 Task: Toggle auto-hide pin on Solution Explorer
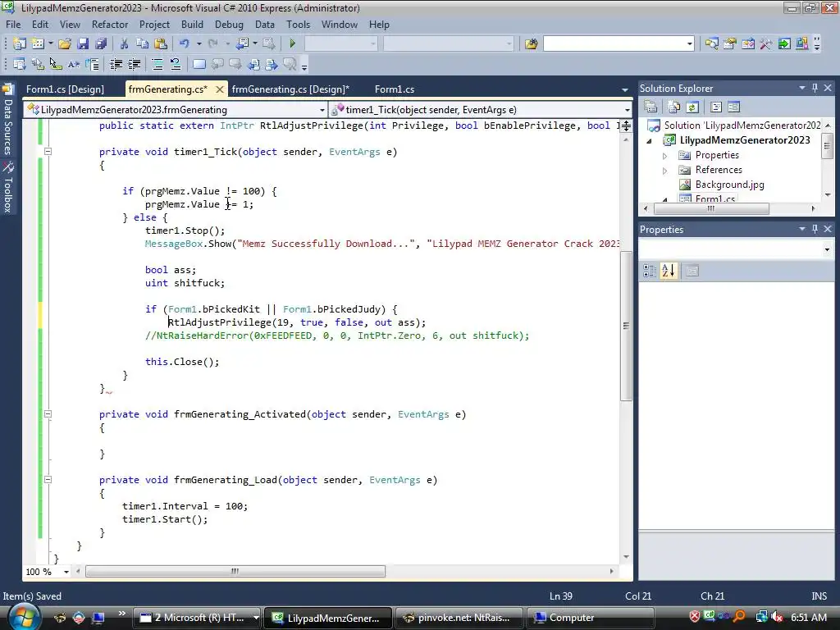(x=815, y=88)
